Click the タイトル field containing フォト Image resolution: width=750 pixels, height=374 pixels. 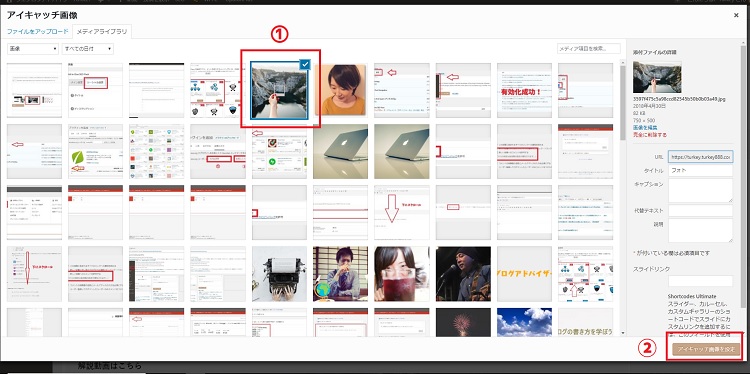point(700,170)
